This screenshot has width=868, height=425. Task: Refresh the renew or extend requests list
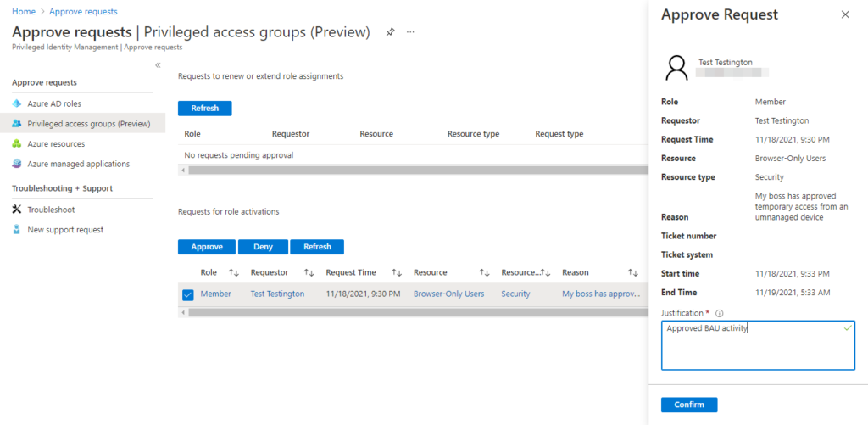[x=205, y=108]
